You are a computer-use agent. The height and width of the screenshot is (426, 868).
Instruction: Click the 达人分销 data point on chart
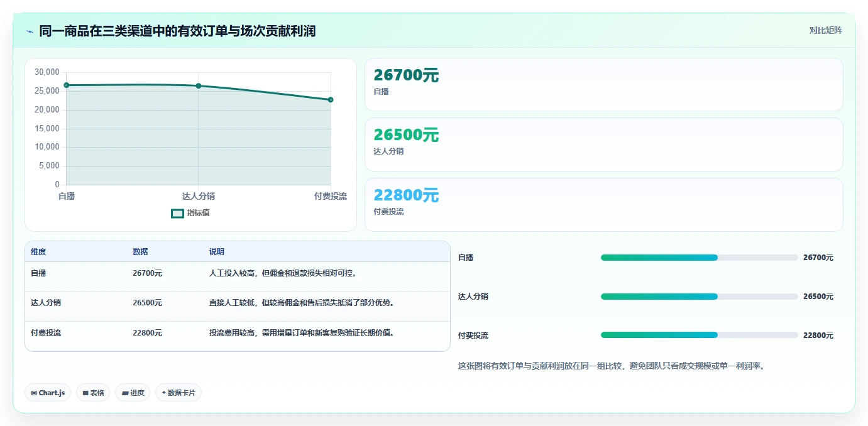pyautogui.click(x=199, y=85)
